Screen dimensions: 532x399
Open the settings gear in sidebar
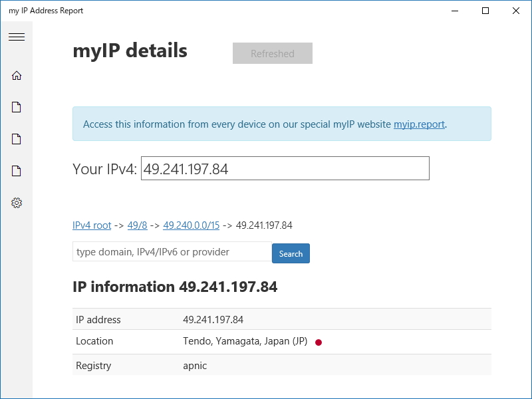click(16, 203)
